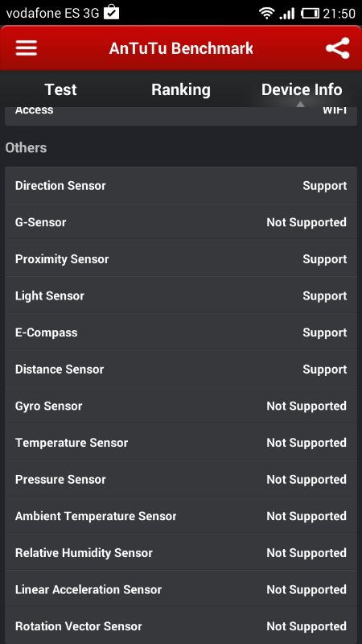Switch to the Test tab
The image size is (362, 644).
pos(61,89)
